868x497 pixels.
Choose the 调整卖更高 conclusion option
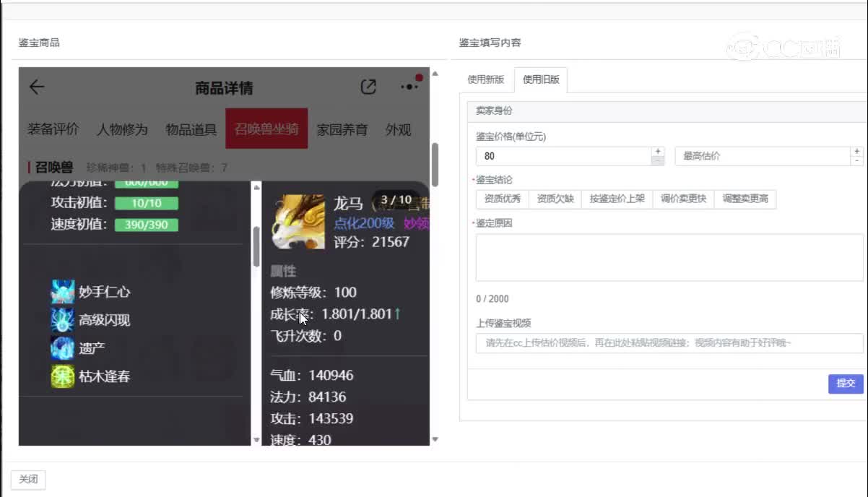[745, 199]
